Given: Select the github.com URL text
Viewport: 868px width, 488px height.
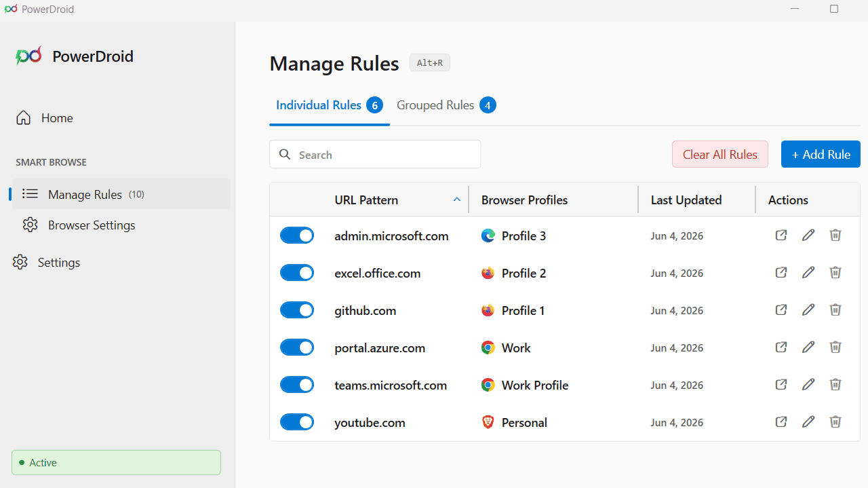Looking at the screenshot, I should [x=366, y=311].
